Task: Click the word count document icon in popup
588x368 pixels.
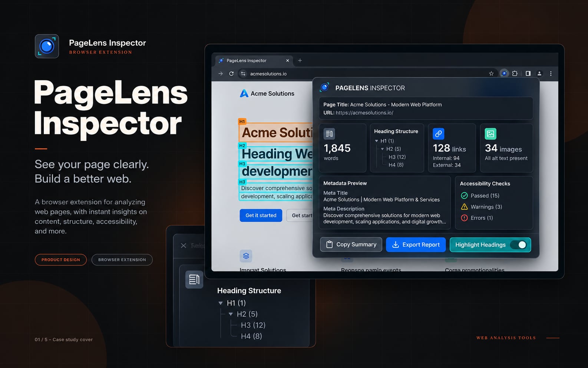Action: tap(329, 134)
